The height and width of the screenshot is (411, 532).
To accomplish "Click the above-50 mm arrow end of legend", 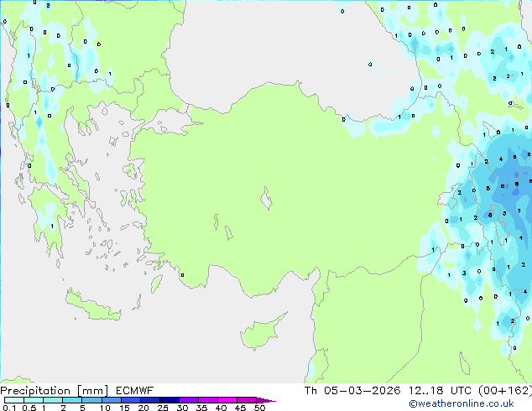I will pyautogui.click(x=266, y=400).
